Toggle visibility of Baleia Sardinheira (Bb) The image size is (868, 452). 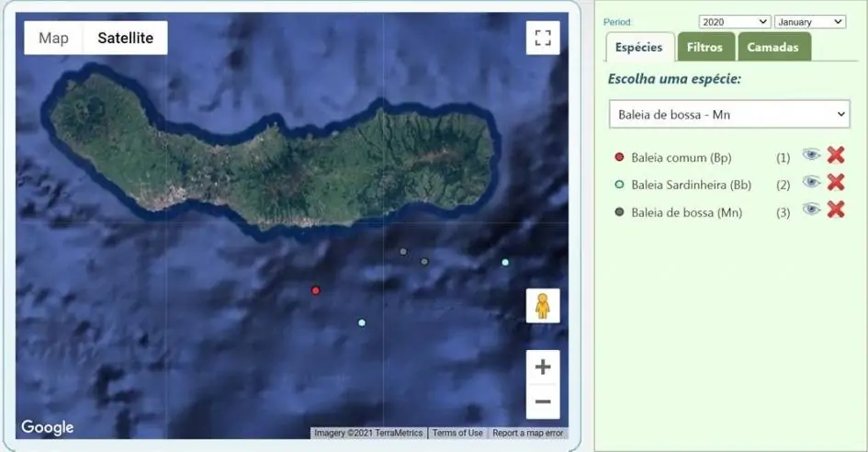[810, 182]
